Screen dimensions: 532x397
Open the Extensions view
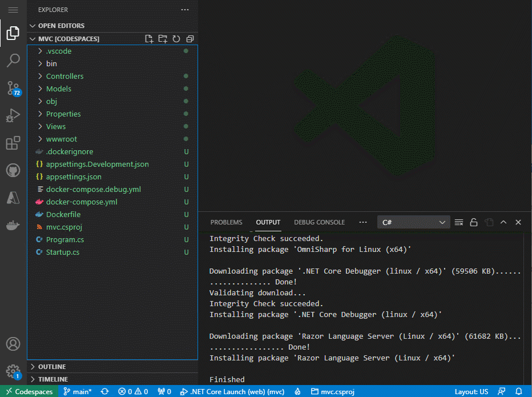click(13, 143)
